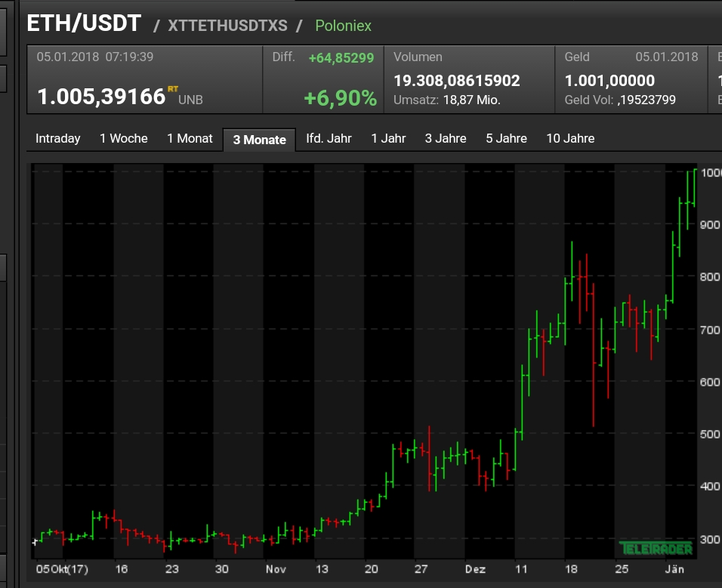Viewport: 722px width, 588px height.
Task: Open the Poloniex exchange link
Action: (x=343, y=26)
